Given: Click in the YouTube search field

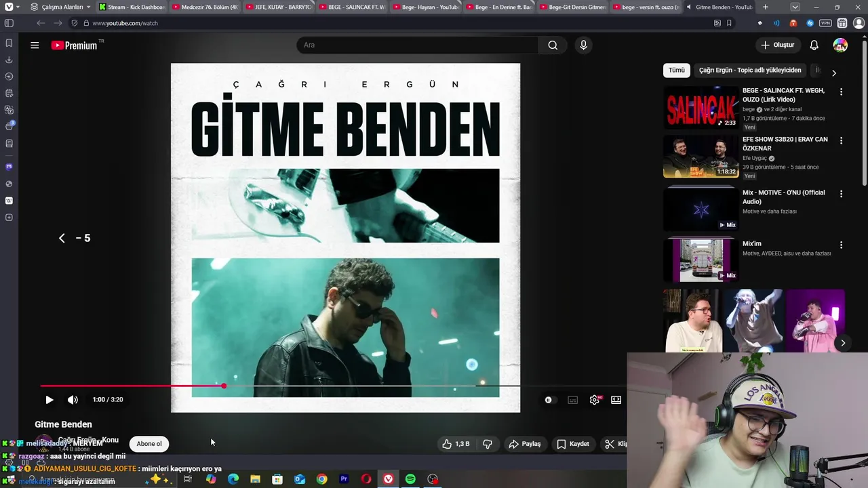Looking at the screenshot, I should (x=417, y=45).
